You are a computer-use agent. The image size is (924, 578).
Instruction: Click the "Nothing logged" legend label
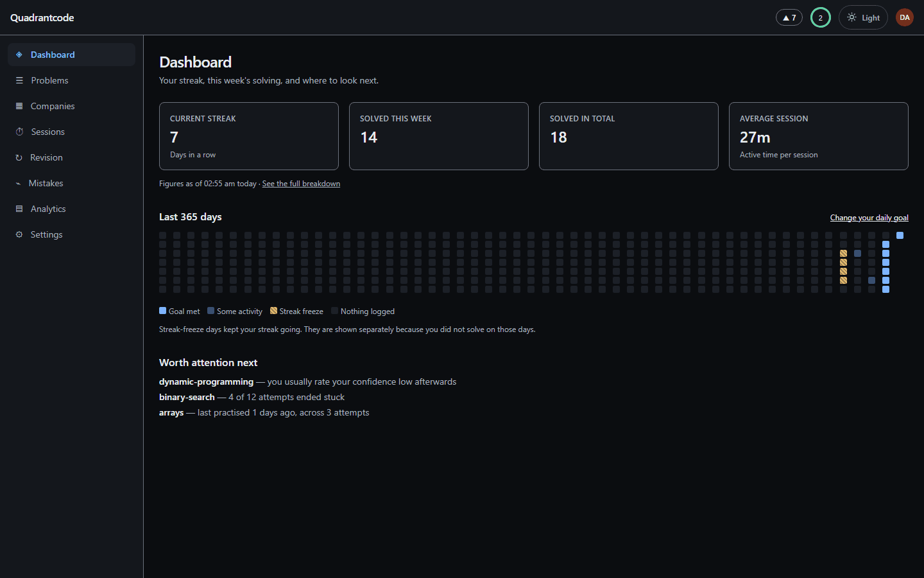[x=368, y=311]
